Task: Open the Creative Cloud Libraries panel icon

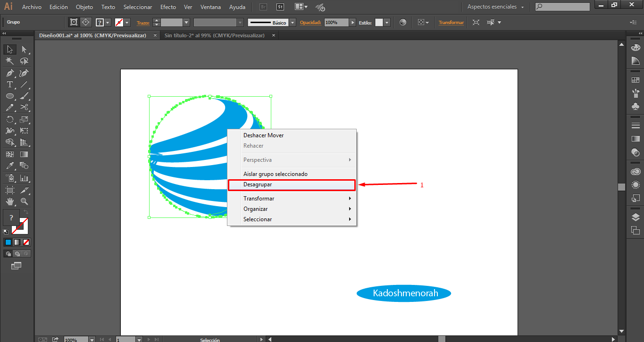Action: pyautogui.click(x=636, y=172)
